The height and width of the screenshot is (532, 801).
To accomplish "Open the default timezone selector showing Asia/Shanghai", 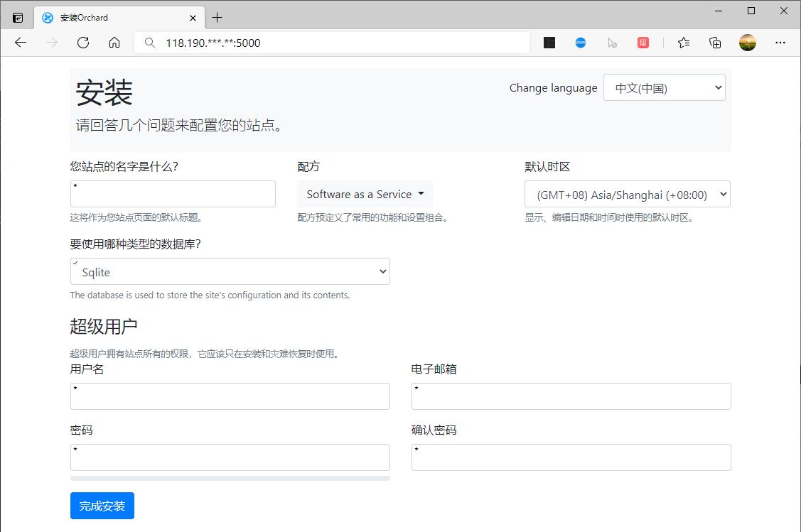I will (626, 193).
